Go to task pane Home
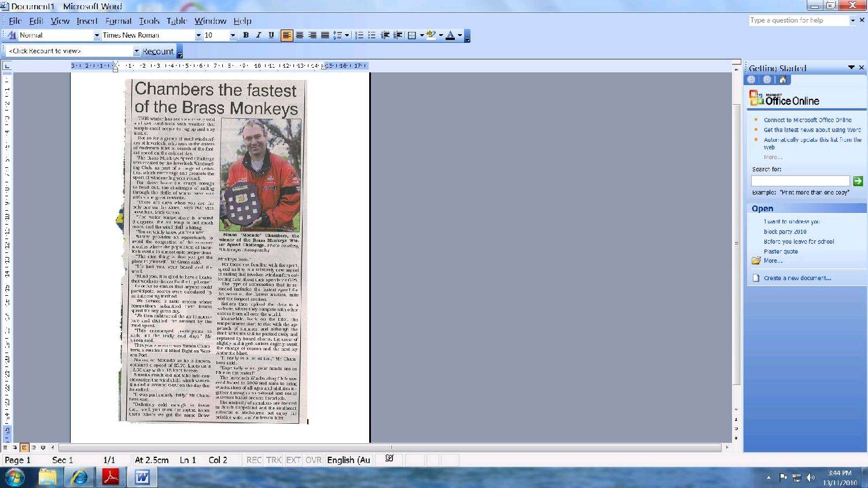Screen dimensions: 868x488 (x=783, y=80)
